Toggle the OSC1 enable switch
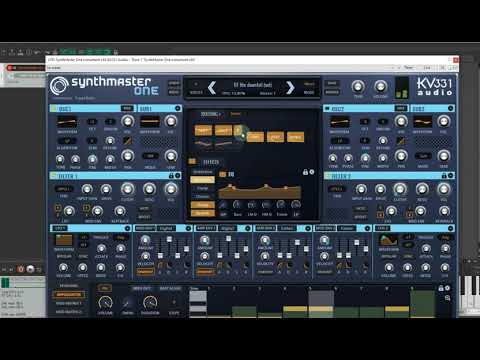Screen dimensions: 480x360 (x=54, y=108)
